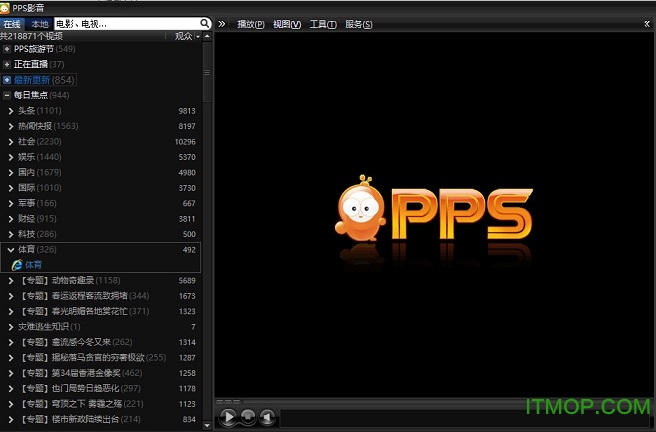This screenshot has height=432, width=656.
Task: Expand the 热闻快报 item arrow
Action: click(x=11, y=126)
